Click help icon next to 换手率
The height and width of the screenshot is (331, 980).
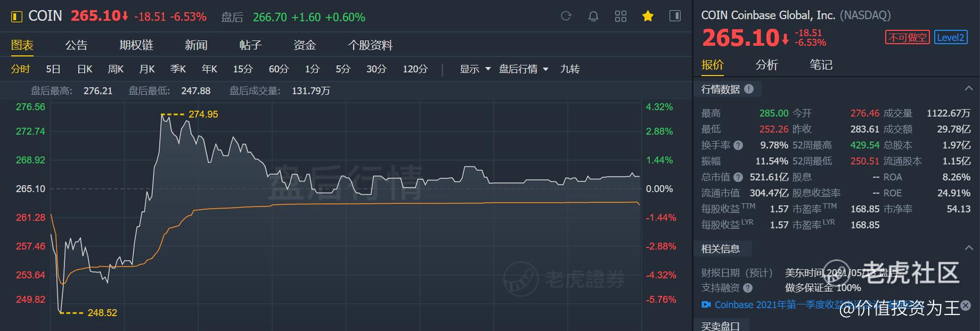738,145
